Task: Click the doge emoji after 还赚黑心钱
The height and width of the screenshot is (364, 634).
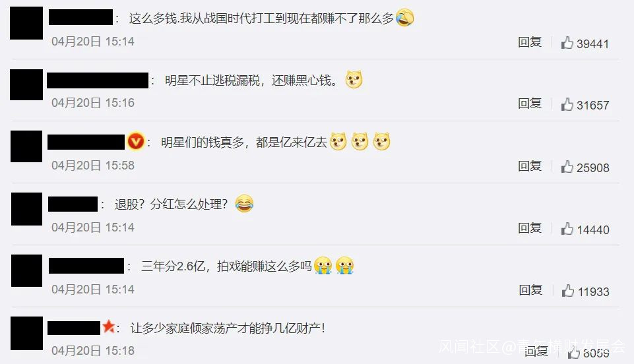Action: pos(354,79)
